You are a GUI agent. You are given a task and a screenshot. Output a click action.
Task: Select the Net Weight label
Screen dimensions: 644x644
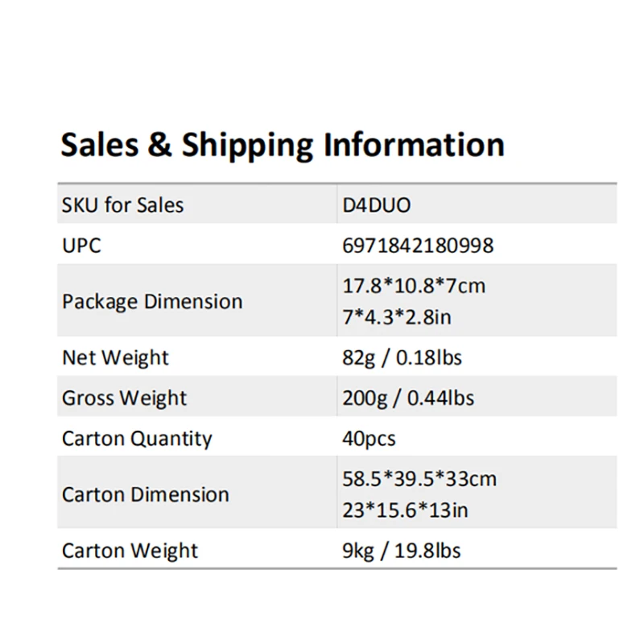pyautogui.click(x=115, y=357)
